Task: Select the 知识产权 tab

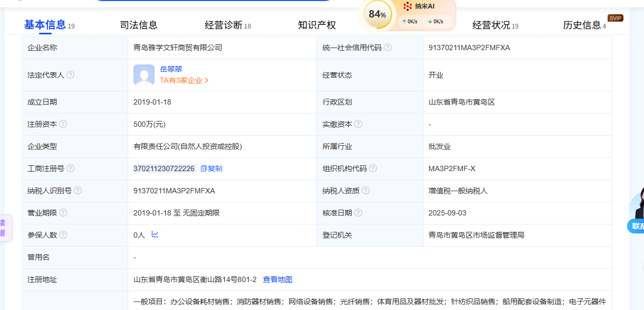Action: [316, 25]
